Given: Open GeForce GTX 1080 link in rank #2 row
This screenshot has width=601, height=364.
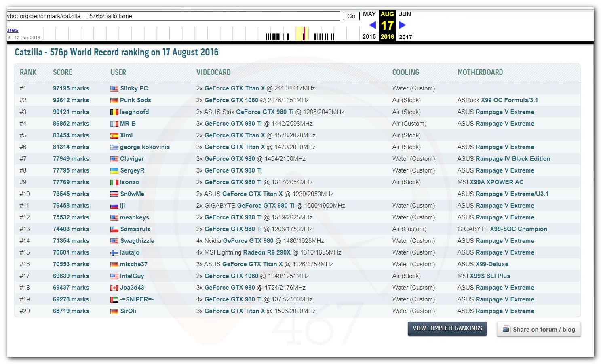Looking at the screenshot, I should point(231,100).
